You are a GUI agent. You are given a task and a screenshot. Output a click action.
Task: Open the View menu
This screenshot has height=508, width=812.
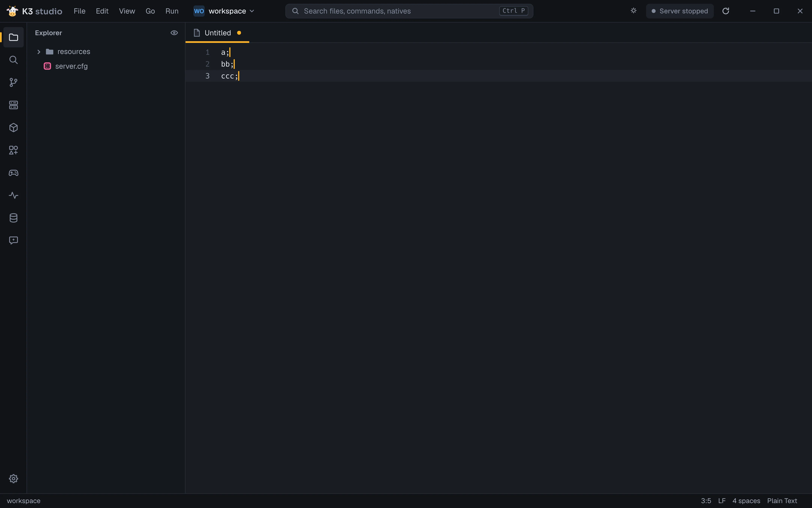tap(127, 11)
